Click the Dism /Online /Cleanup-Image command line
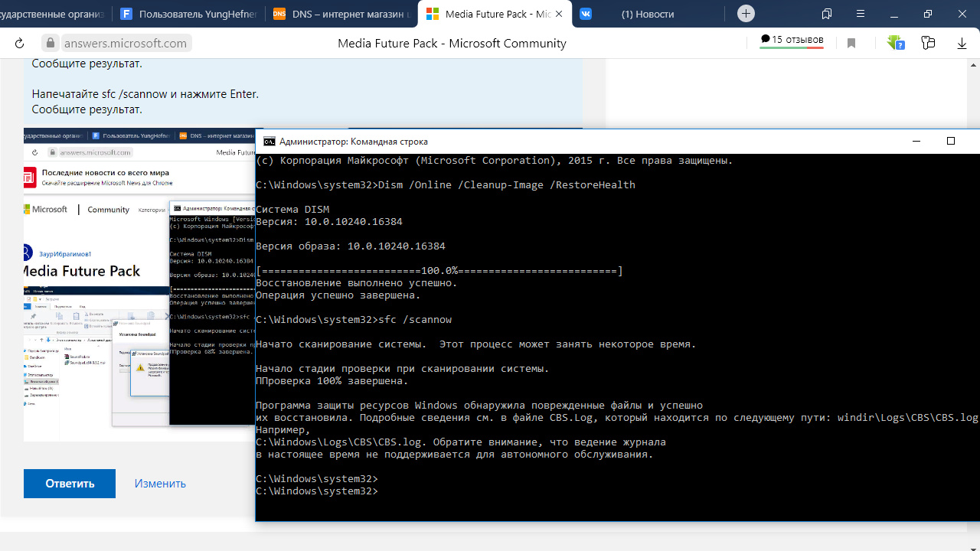Image resolution: width=980 pixels, height=551 pixels. click(446, 185)
